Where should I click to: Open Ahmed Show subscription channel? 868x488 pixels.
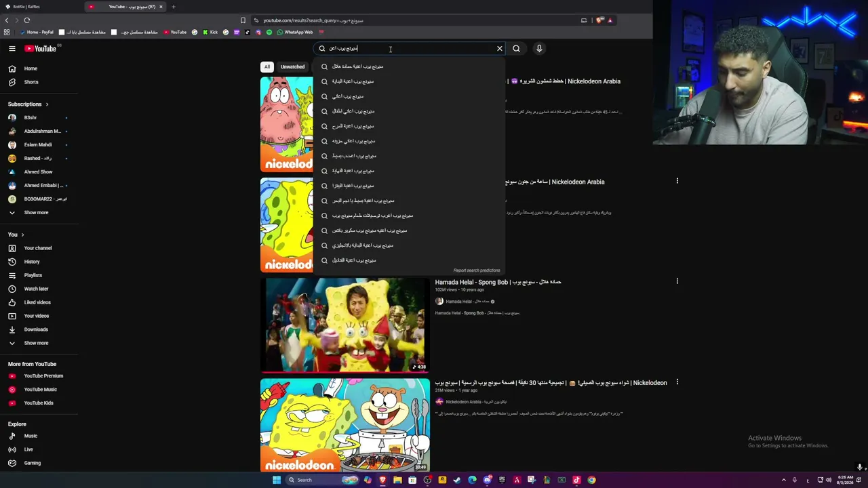(38, 172)
